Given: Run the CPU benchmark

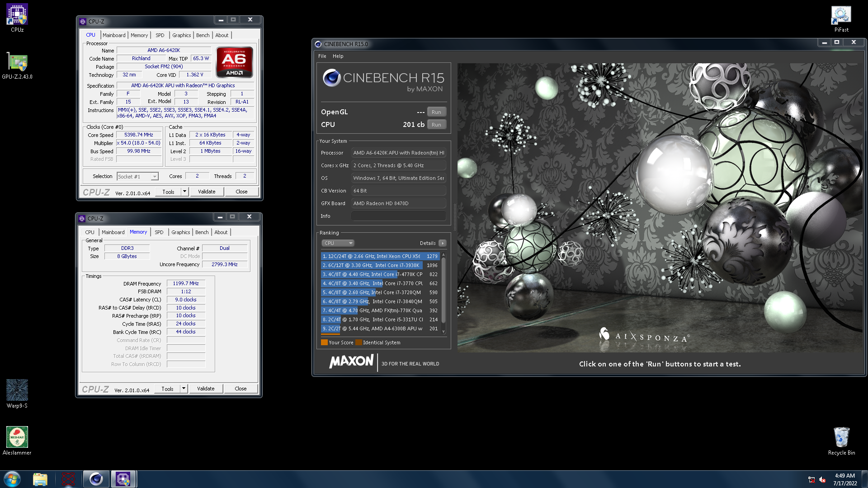Looking at the screenshot, I should (x=436, y=125).
